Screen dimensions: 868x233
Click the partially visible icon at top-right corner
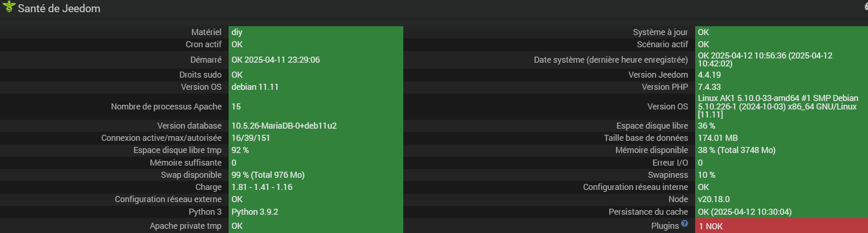click(x=866, y=7)
